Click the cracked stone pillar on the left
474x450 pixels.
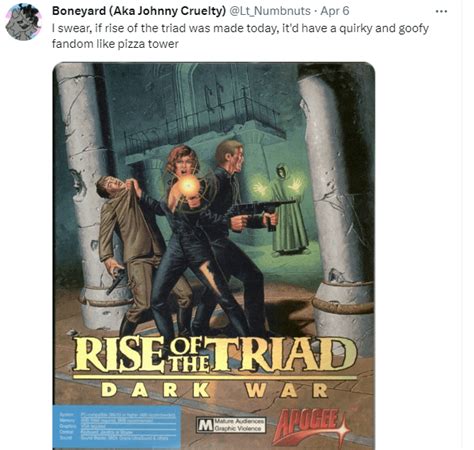tap(88, 197)
